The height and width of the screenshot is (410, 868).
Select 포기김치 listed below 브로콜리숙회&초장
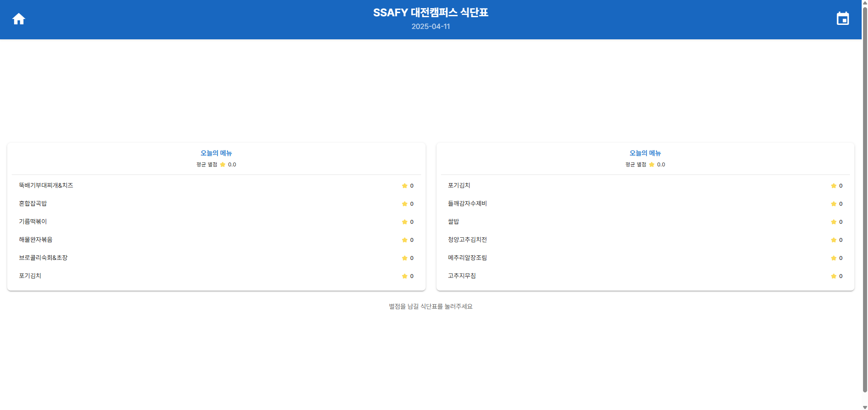pyautogui.click(x=30, y=276)
